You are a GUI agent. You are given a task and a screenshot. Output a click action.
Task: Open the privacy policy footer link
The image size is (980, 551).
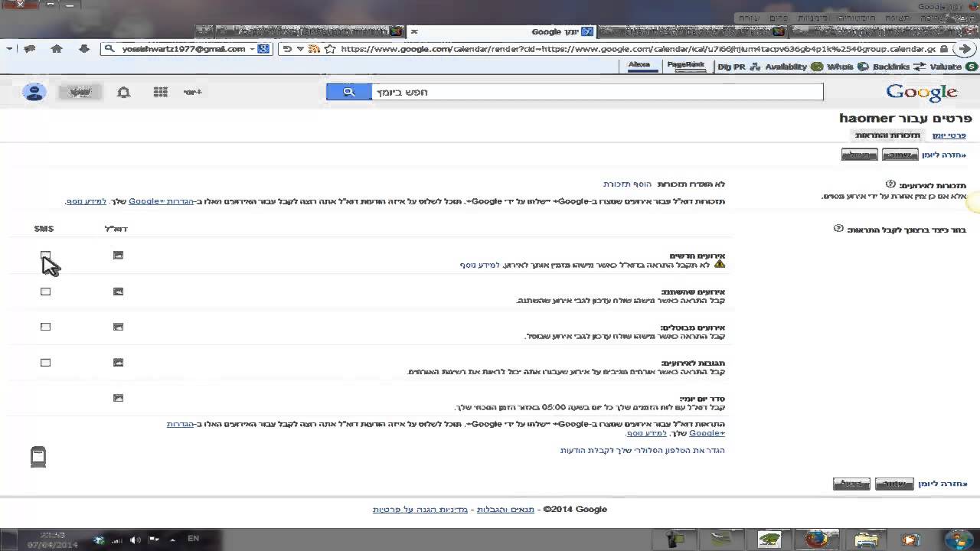pos(420,510)
